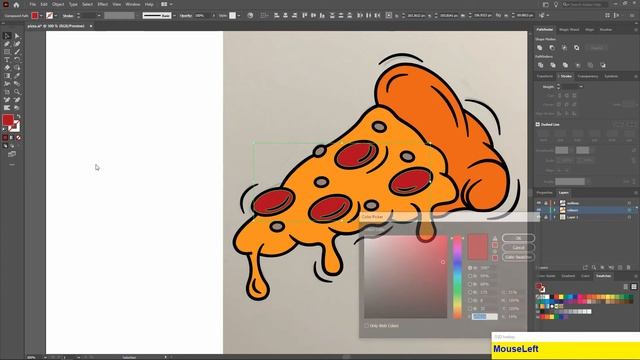Click the vertical hue spectrum slider
This screenshot has height=360, width=640.
(x=457, y=277)
